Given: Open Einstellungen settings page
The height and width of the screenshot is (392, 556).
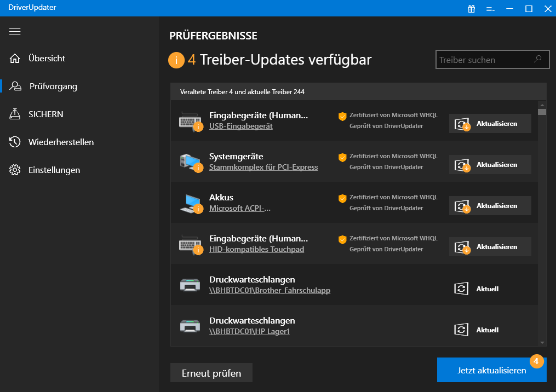Looking at the screenshot, I should point(54,170).
